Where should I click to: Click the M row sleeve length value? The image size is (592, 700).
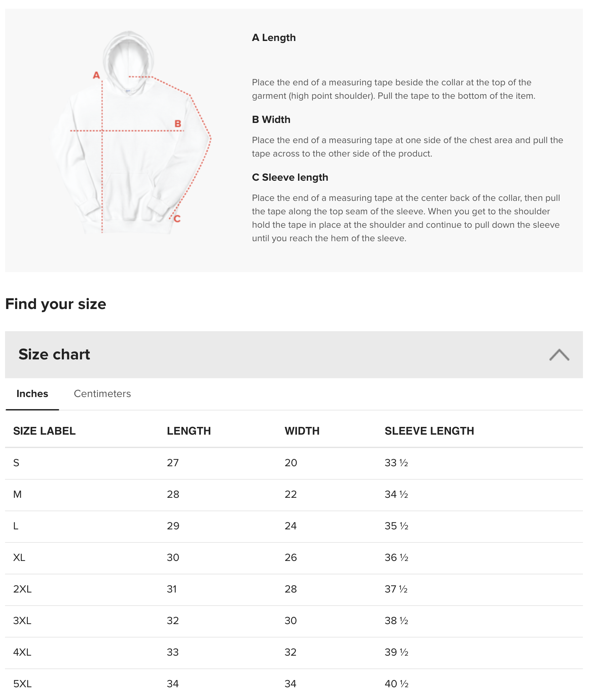[x=396, y=494]
